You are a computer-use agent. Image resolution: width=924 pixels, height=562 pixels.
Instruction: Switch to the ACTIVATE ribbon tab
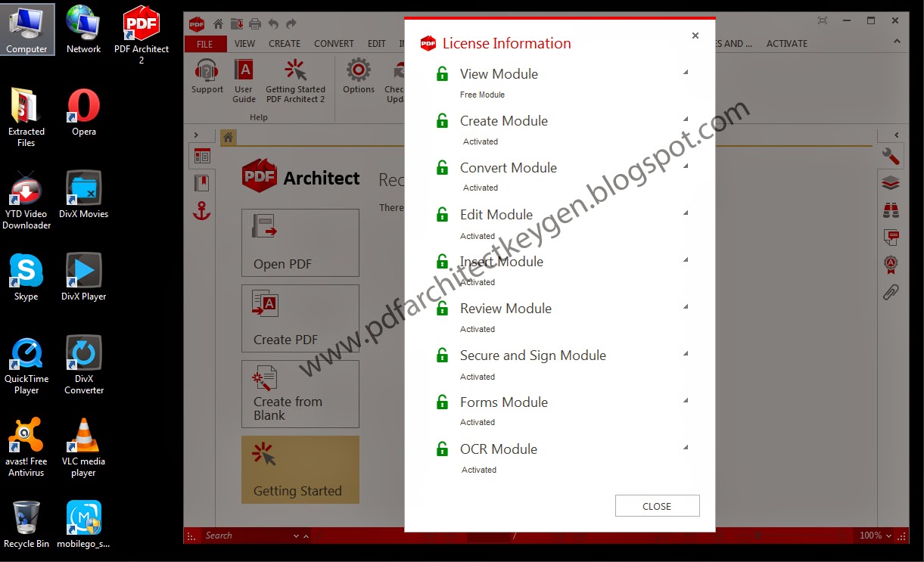tap(787, 44)
